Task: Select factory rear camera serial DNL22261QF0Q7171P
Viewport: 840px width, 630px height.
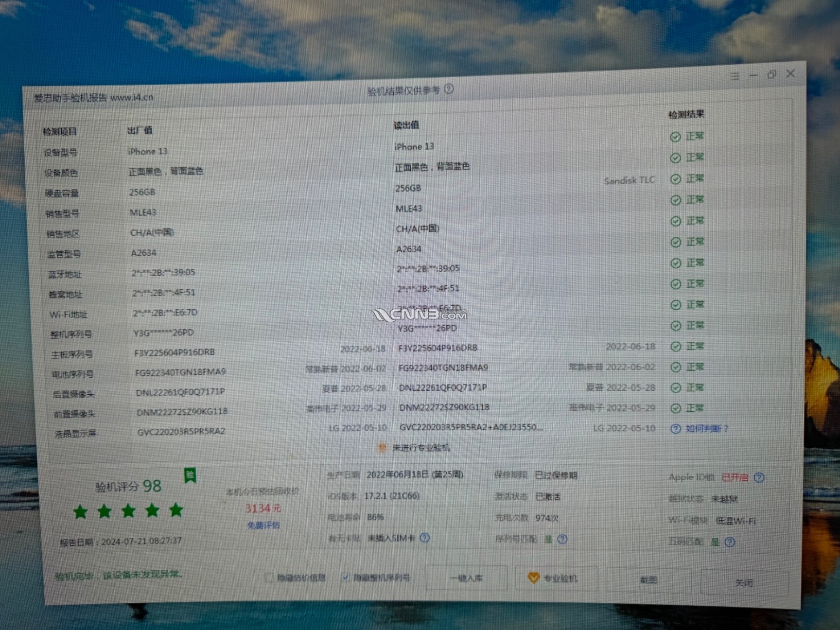Action: 180,392
